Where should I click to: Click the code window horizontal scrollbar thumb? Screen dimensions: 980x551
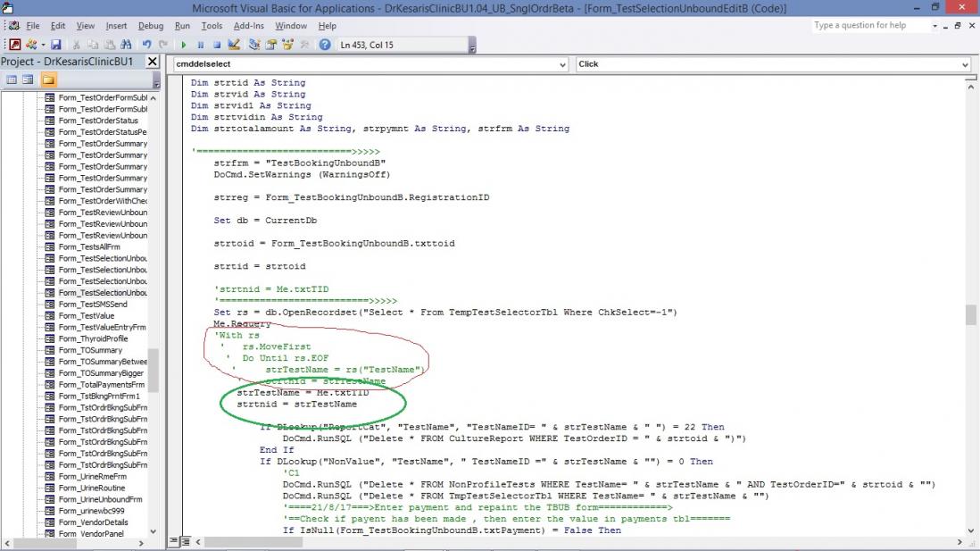click(255, 541)
